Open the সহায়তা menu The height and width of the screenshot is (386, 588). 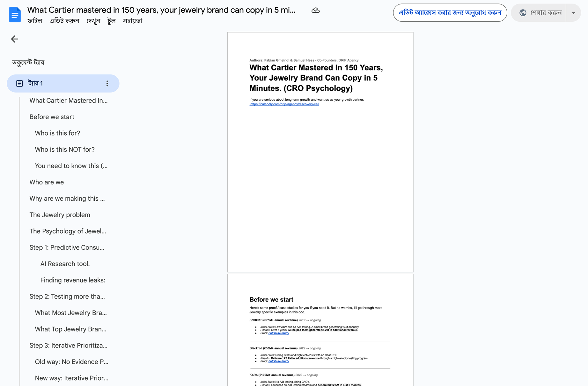coord(132,21)
